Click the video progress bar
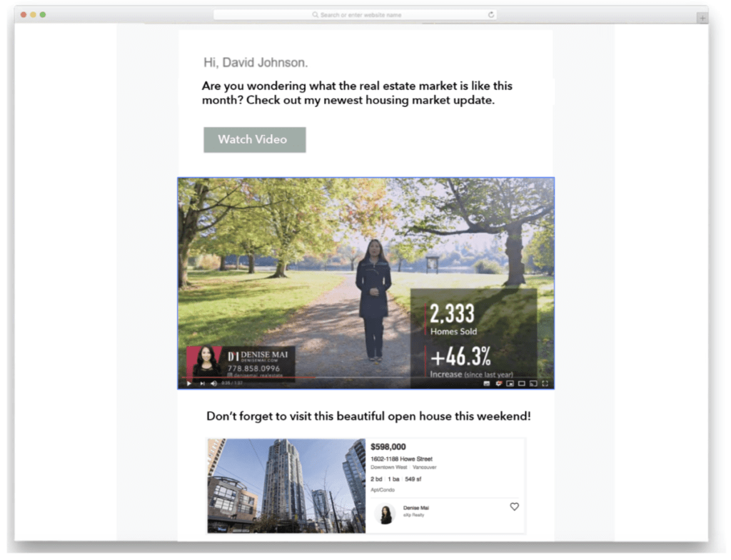This screenshot has width=731, height=560. click(357, 377)
